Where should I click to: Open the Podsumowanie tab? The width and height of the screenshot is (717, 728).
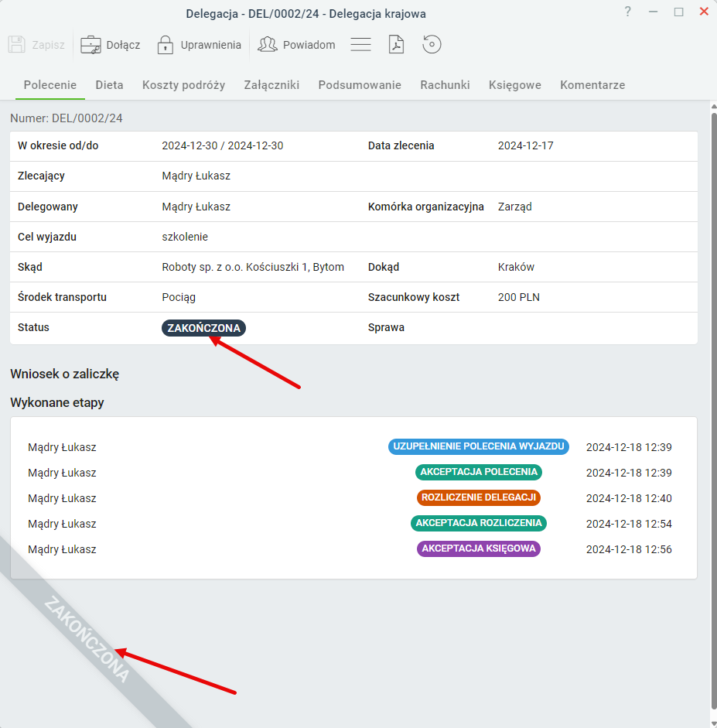click(x=360, y=85)
